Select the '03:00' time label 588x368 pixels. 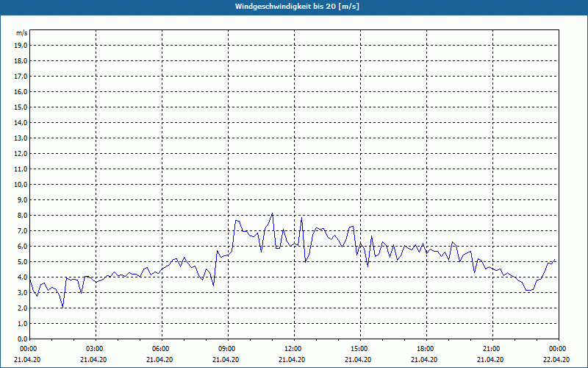click(x=96, y=349)
